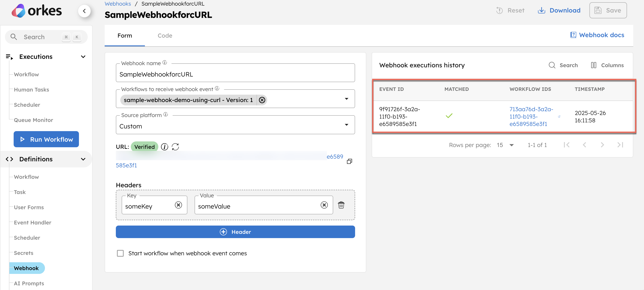Change rows per page from 15
644x290 pixels.
point(505,145)
